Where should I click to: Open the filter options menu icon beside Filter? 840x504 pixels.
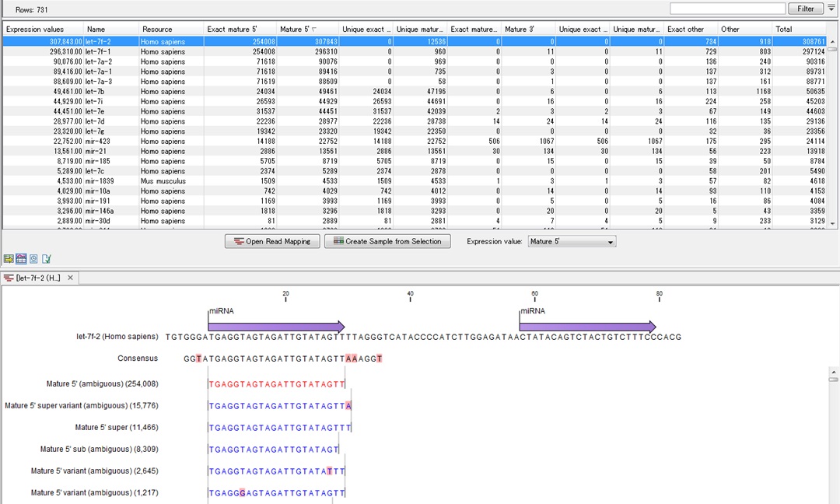click(831, 8)
